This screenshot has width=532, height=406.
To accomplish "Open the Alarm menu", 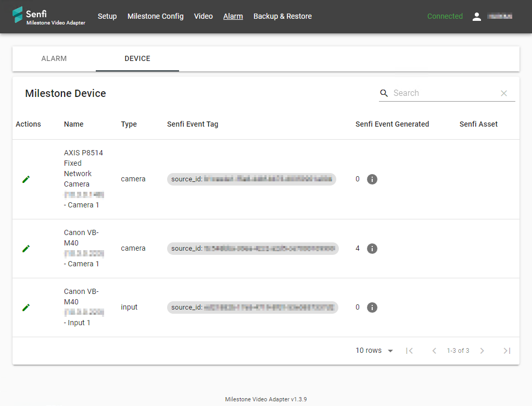I will click(233, 16).
